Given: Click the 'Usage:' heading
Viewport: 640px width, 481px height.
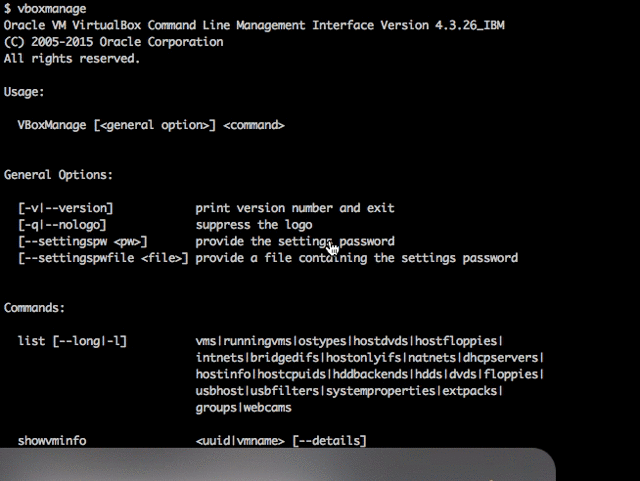Looking at the screenshot, I should point(24,92).
